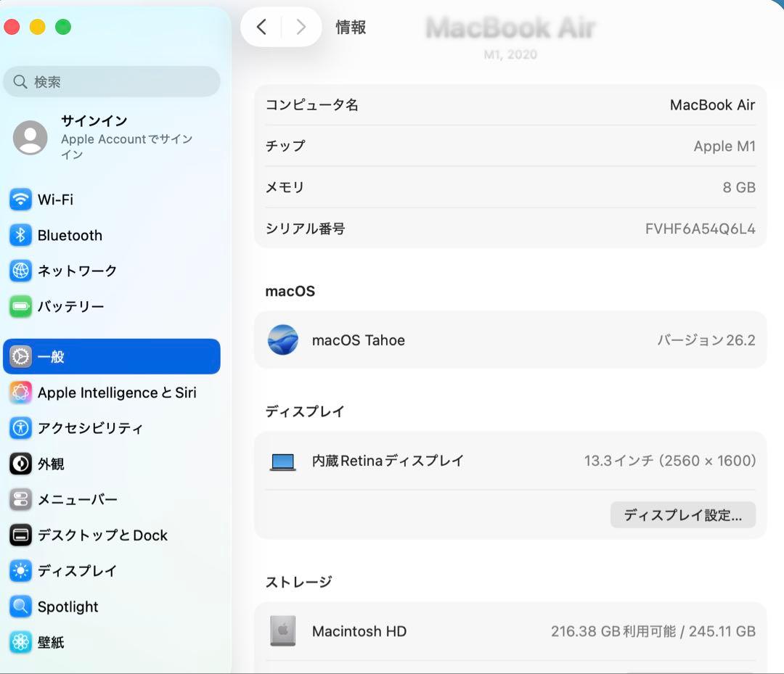This screenshot has width=784, height=674.
Task: Open デスクトップと Dock settings
Action: coord(20,535)
